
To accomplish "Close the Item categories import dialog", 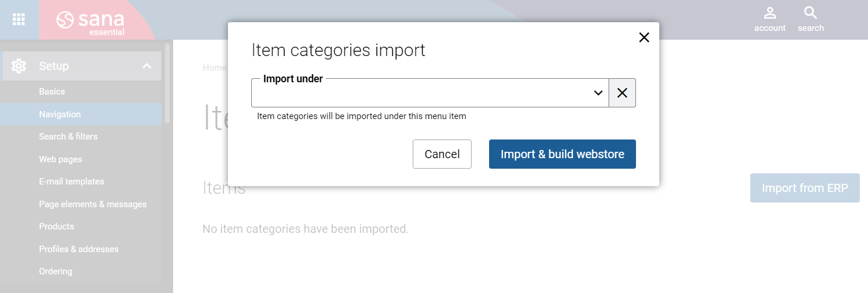I will [x=644, y=38].
